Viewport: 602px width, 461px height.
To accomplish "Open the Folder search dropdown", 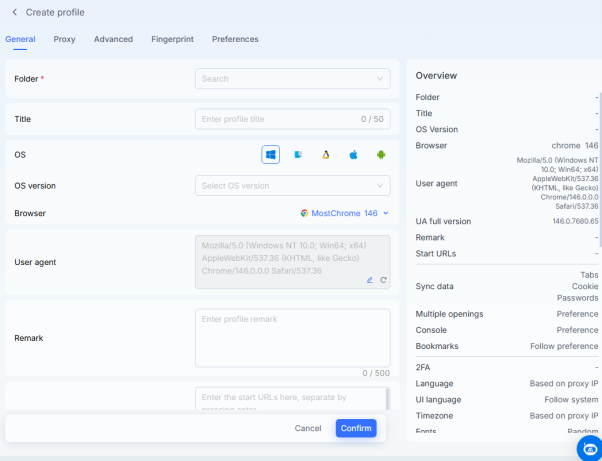I will (292, 78).
